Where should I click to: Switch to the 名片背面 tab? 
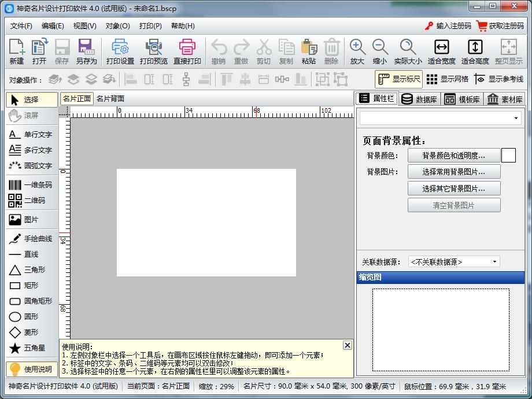110,98
